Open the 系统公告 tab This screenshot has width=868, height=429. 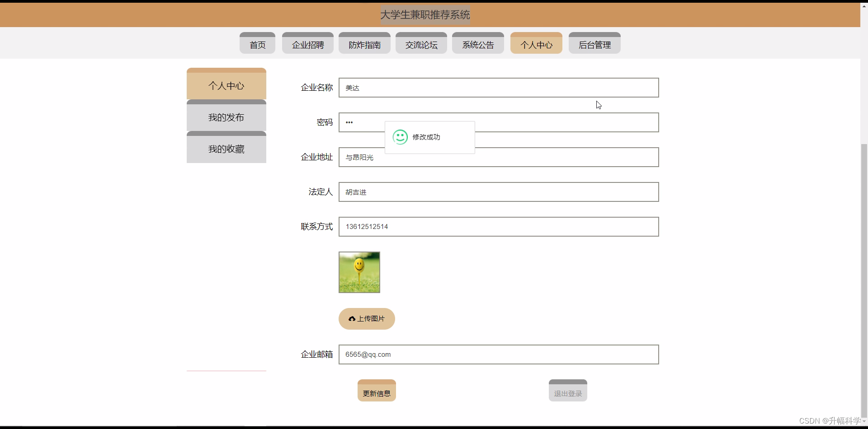coord(478,44)
